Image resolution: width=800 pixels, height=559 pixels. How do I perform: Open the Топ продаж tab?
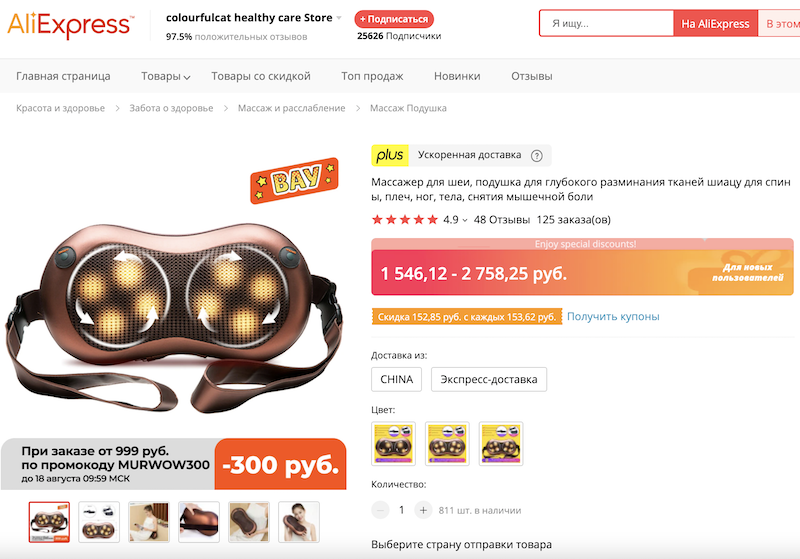(x=372, y=76)
